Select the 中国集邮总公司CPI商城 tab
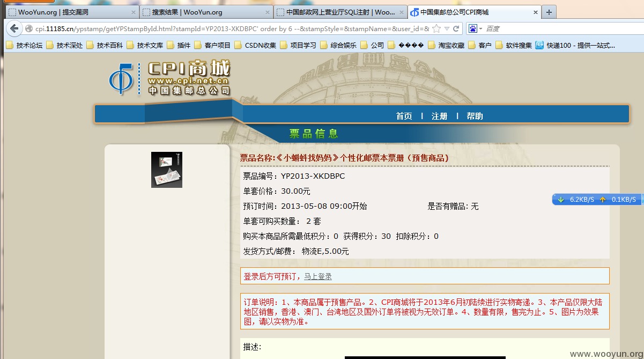This screenshot has height=359, width=644. (x=474, y=12)
